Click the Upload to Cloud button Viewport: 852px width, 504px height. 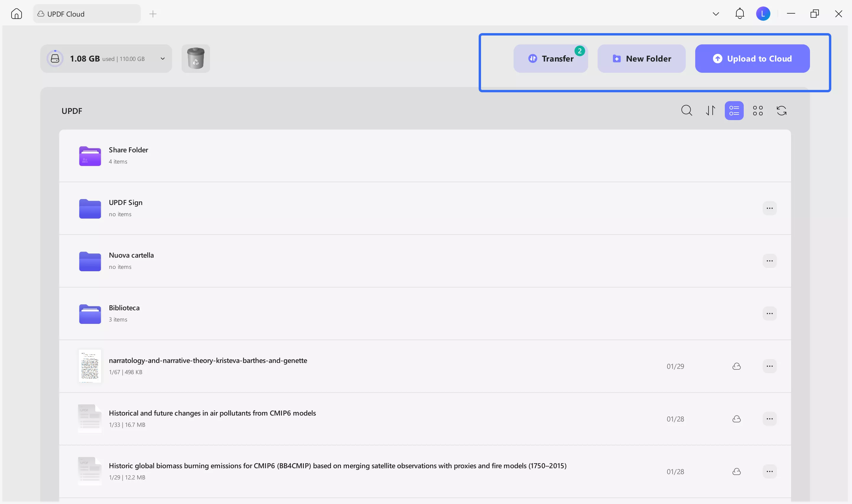point(752,58)
